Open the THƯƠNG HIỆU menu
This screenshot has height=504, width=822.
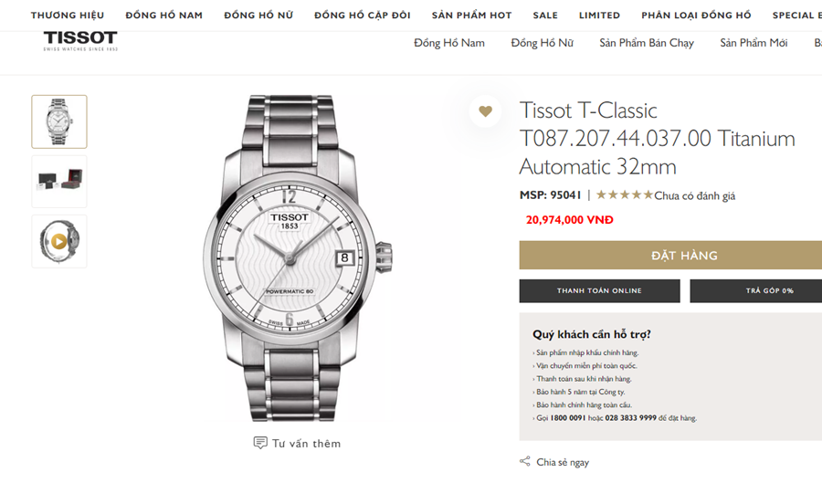(x=68, y=16)
